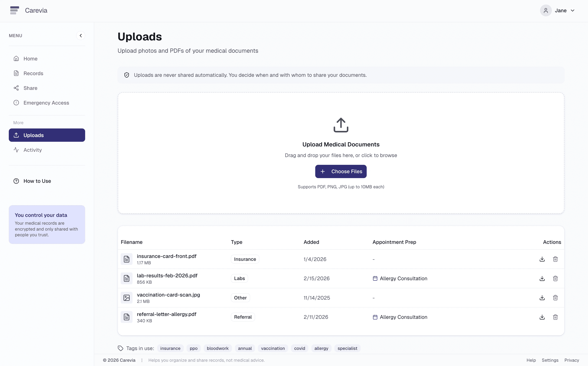588x366 pixels.
Task: Click the How to Use question icon
Action: [16, 181]
